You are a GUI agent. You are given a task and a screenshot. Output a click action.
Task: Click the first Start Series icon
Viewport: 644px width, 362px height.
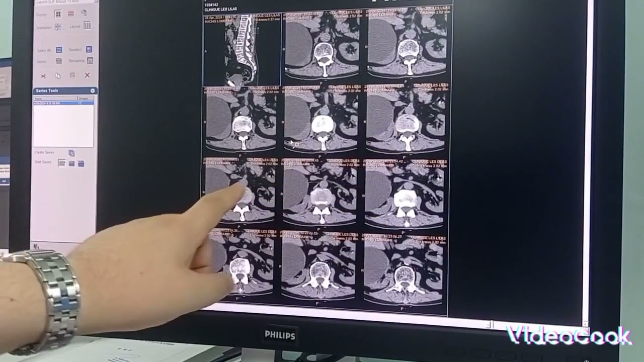[62, 163]
